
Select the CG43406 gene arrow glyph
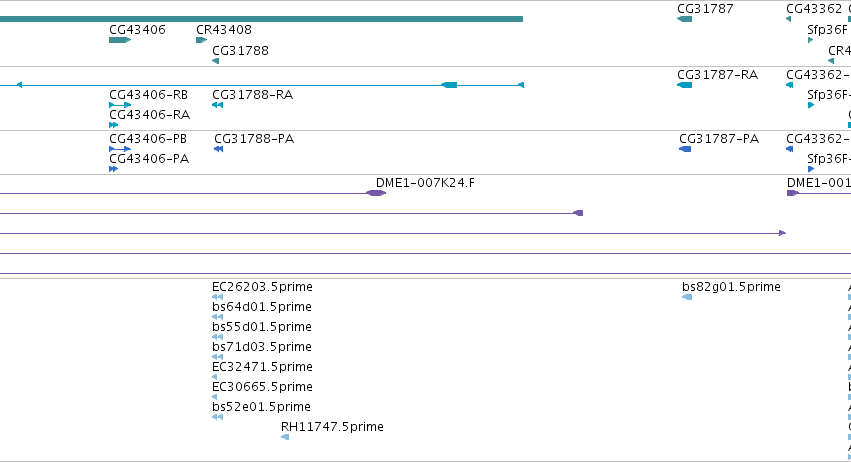pyautogui.click(x=120, y=40)
